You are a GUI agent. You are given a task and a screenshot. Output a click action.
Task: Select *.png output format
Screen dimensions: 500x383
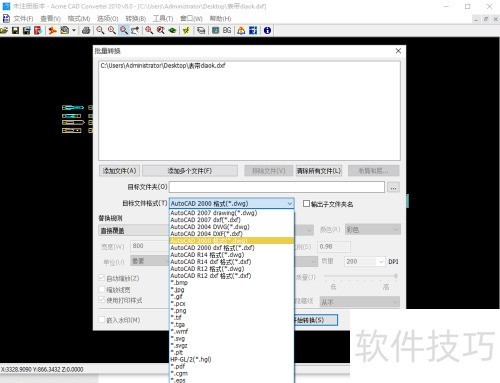(x=232, y=310)
